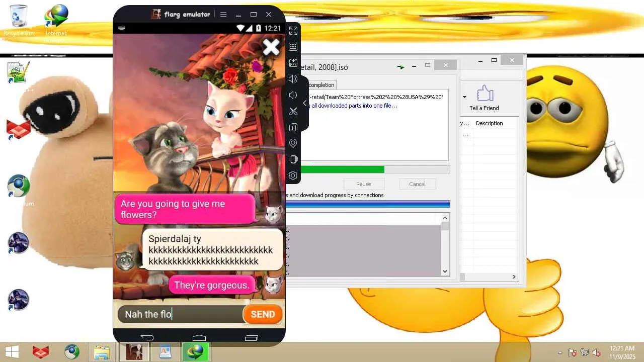Click the chat message input field

(181, 314)
